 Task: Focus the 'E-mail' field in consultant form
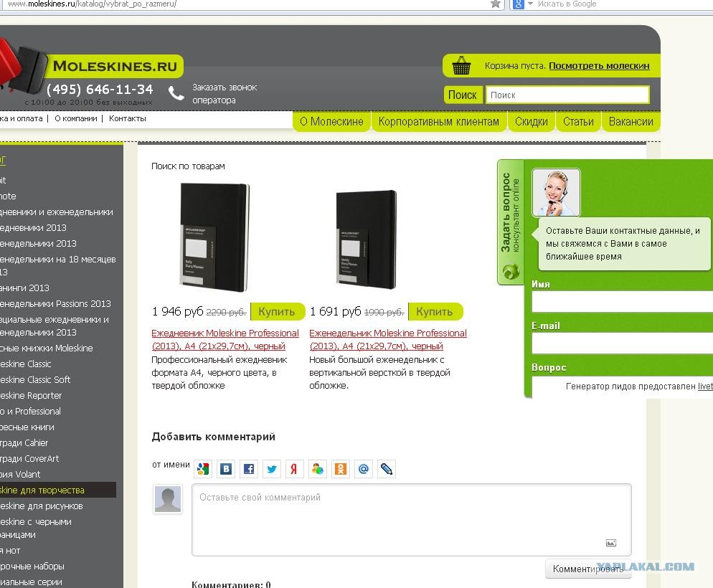click(x=622, y=343)
